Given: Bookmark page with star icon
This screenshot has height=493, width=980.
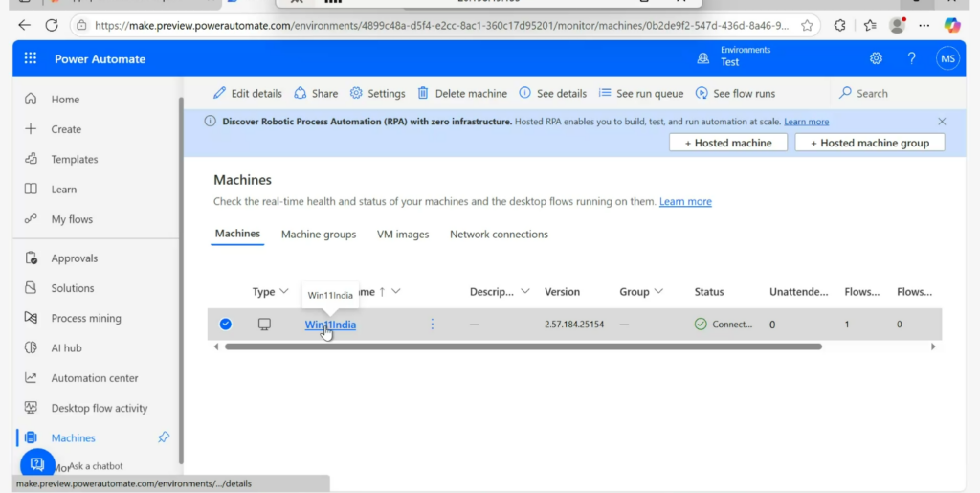Looking at the screenshot, I should (807, 26).
